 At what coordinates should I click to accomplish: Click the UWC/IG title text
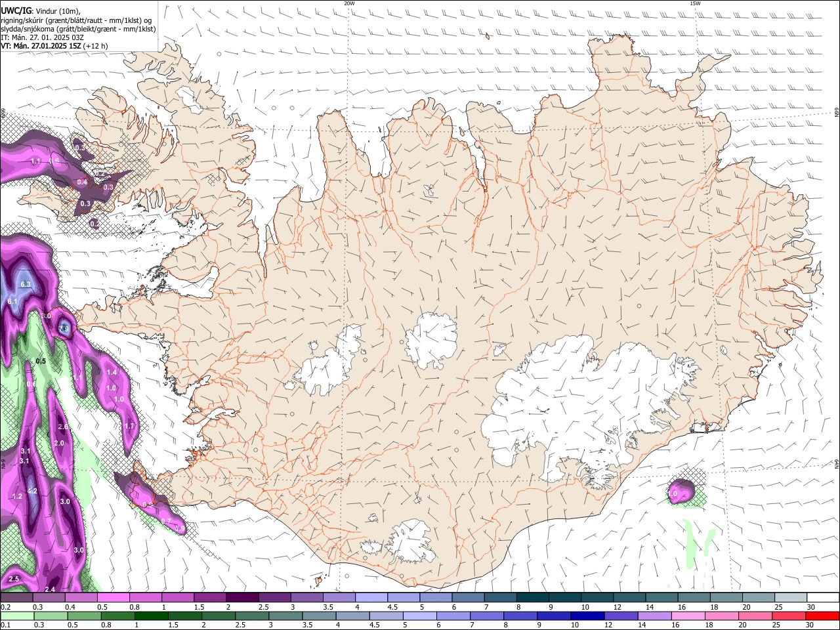click(x=15, y=11)
